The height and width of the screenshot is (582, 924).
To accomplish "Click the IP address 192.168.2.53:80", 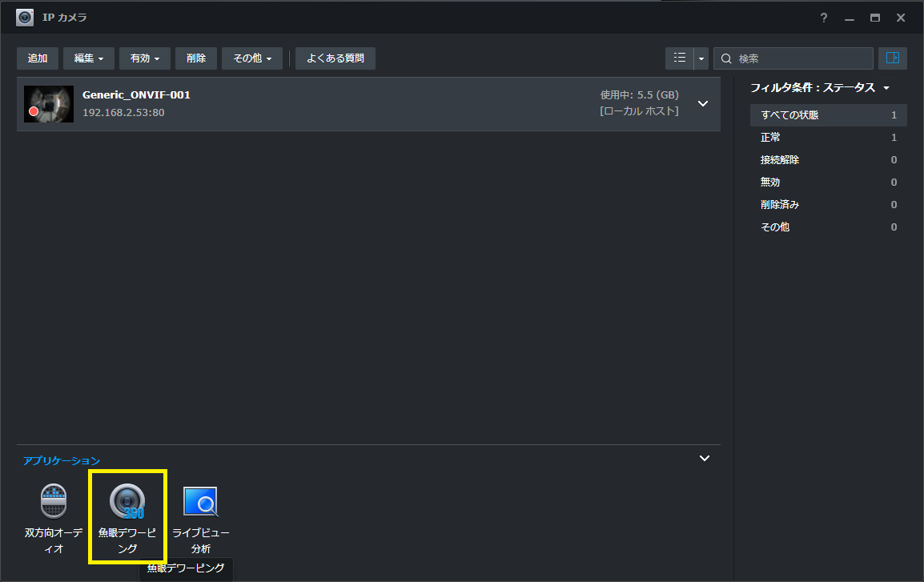I will [x=123, y=113].
